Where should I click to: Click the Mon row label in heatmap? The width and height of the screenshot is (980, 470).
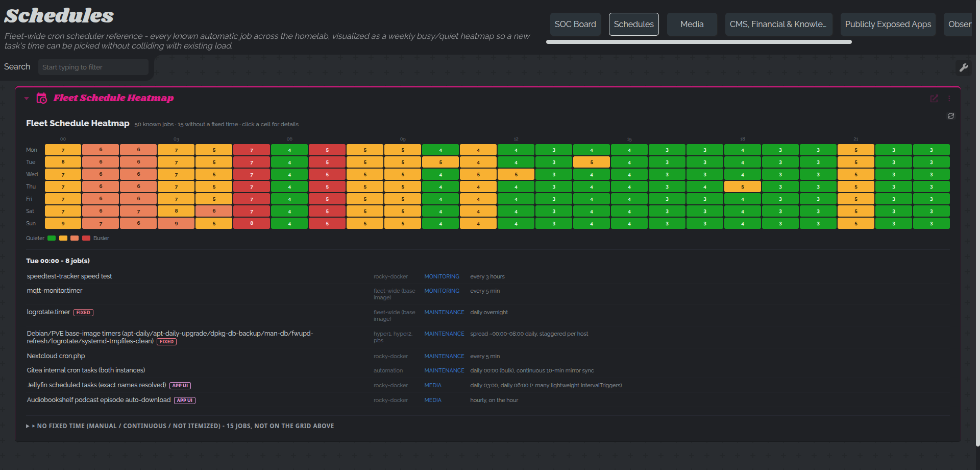click(32, 150)
